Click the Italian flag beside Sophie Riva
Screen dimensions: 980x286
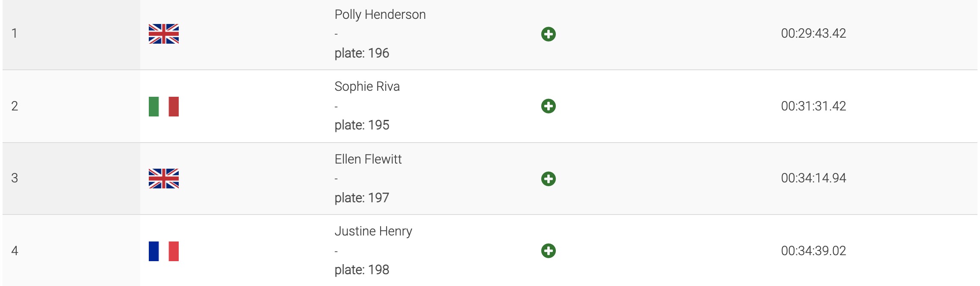164,107
